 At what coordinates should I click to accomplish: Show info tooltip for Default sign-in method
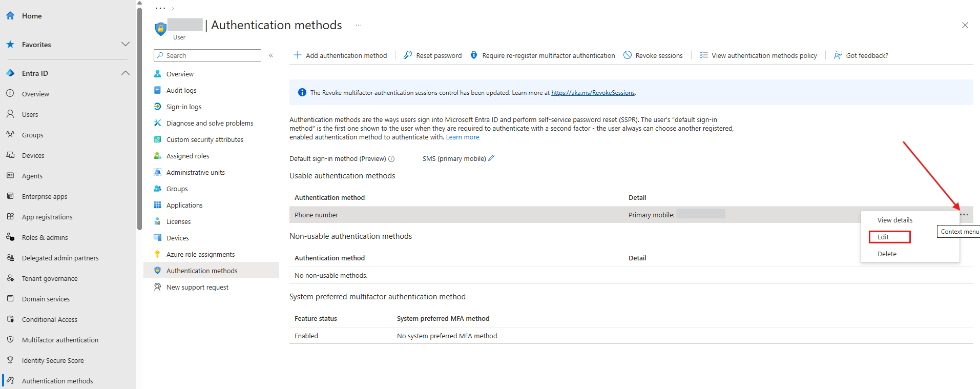point(391,159)
